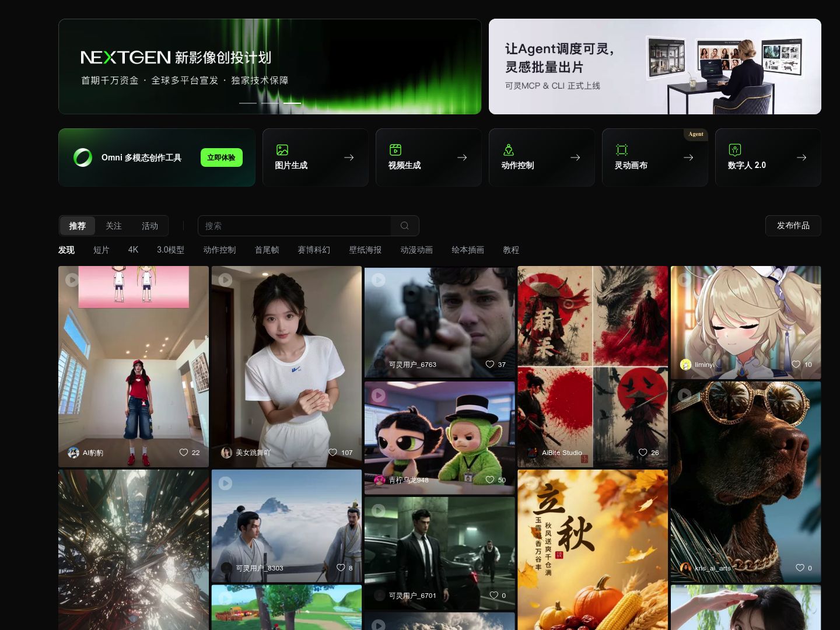Click the 视频生成 film icon
Screen dimensions: 840x630
pyautogui.click(x=395, y=150)
